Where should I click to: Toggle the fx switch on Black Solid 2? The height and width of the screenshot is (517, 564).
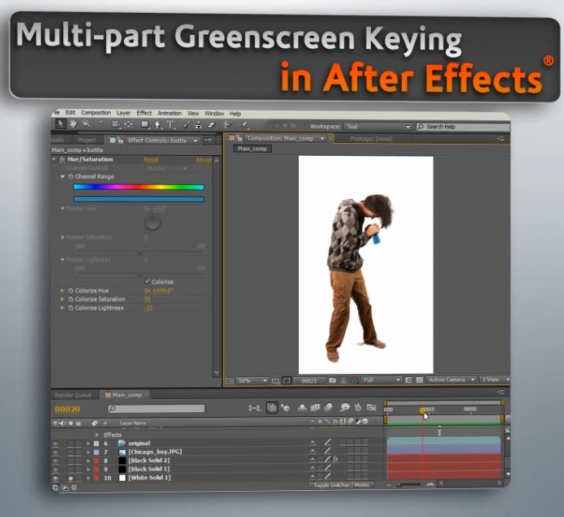[x=335, y=459]
